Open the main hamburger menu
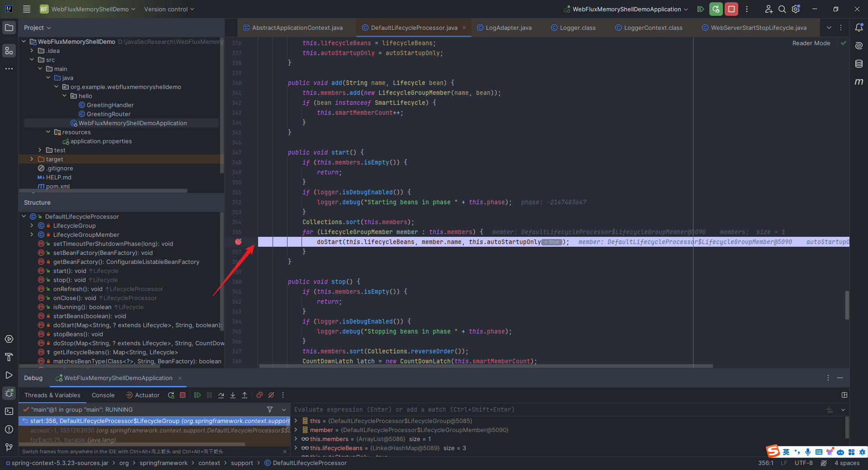The width and height of the screenshot is (868, 470). (27, 9)
